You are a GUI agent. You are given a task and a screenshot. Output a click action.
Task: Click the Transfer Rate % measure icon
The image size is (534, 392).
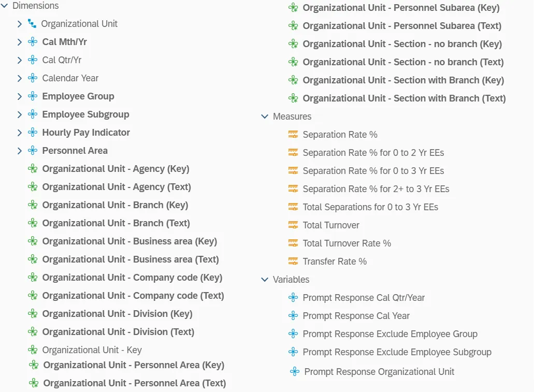click(293, 262)
